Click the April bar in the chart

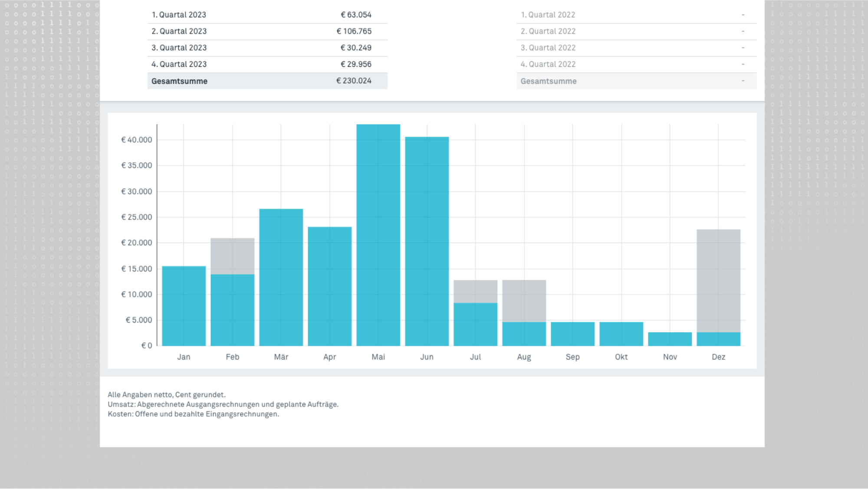330,286
